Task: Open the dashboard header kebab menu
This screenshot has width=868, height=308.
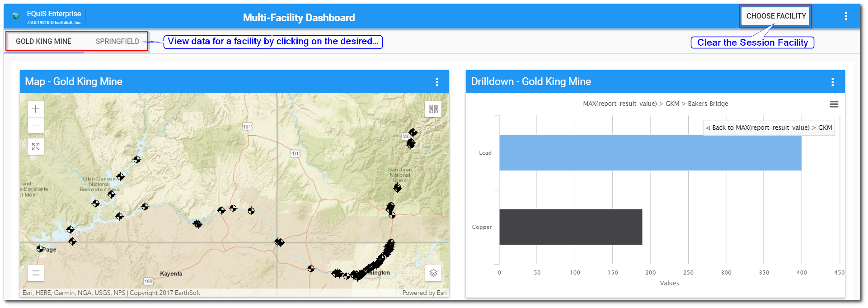Action: (846, 16)
